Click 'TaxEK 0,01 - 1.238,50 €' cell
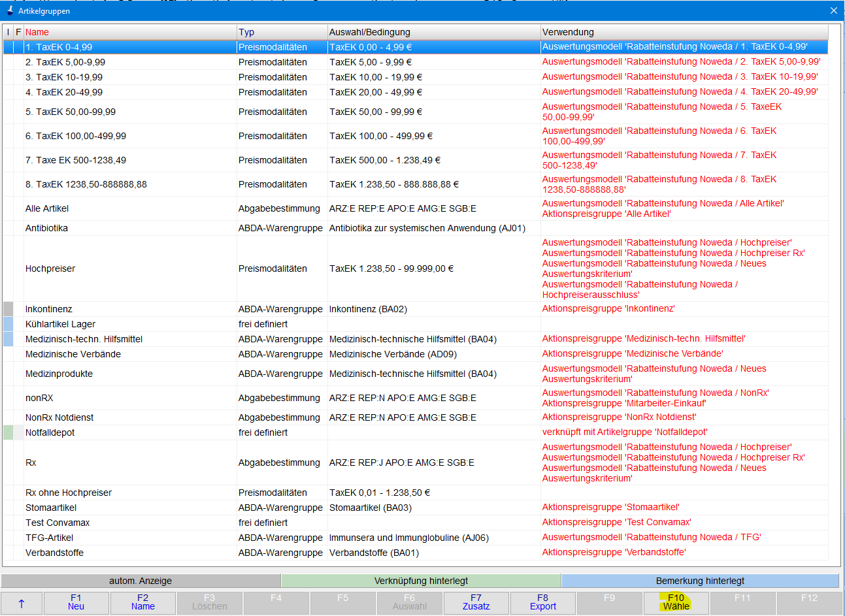 point(434,493)
